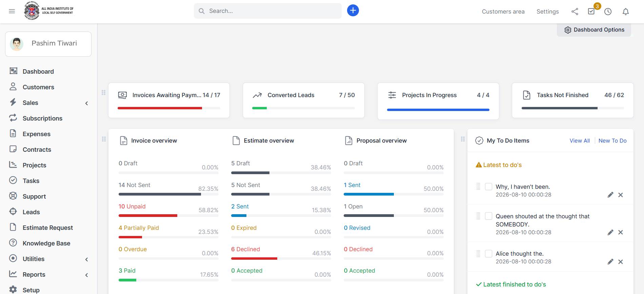Tick the 'Queen shouted at the thought' checkbox
This screenshot has height=294, width=644.
click(488, 216)
